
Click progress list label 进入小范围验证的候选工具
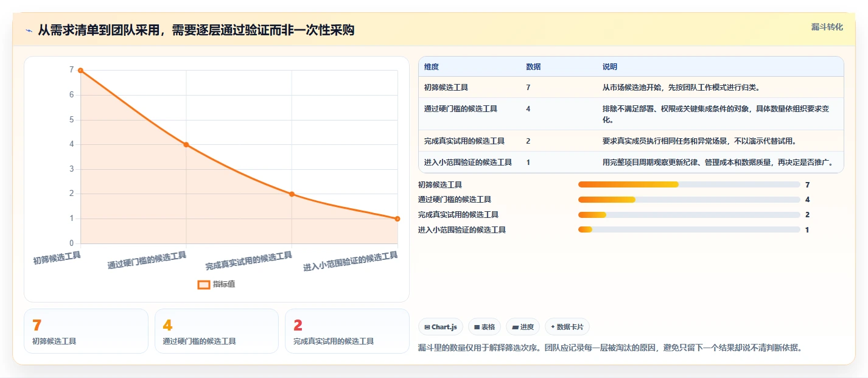462,230
